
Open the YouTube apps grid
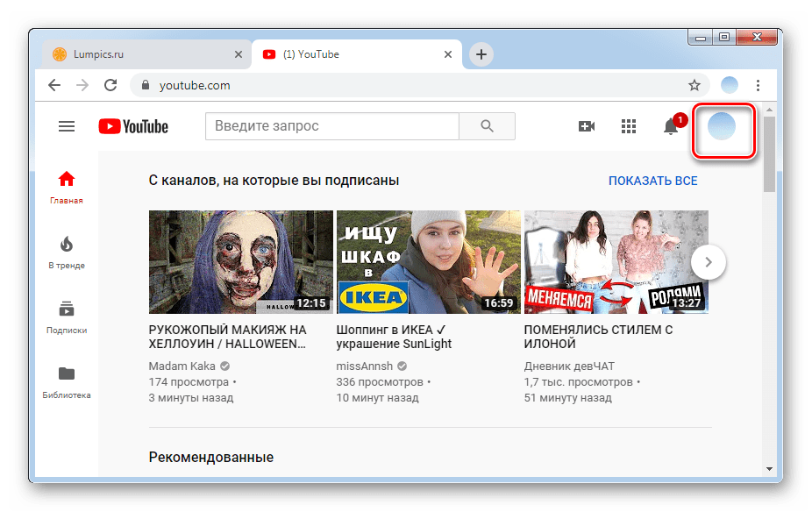coord(629,126)
